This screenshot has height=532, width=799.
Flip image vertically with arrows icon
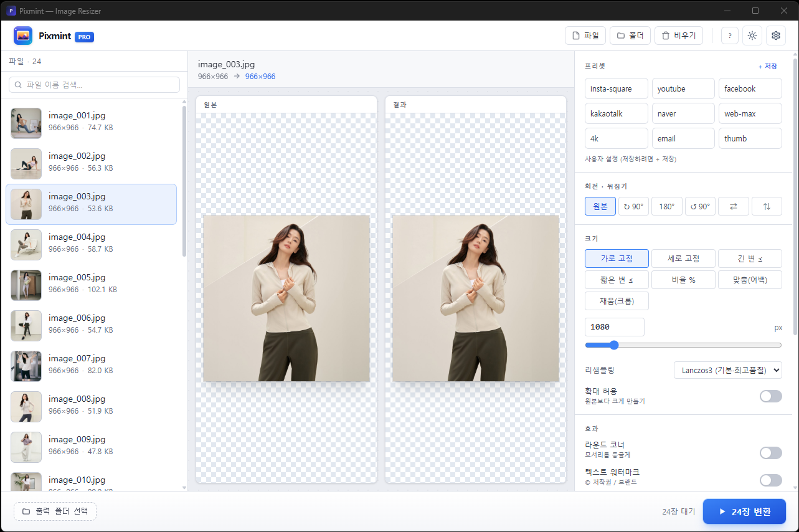[x=767, y=206]
